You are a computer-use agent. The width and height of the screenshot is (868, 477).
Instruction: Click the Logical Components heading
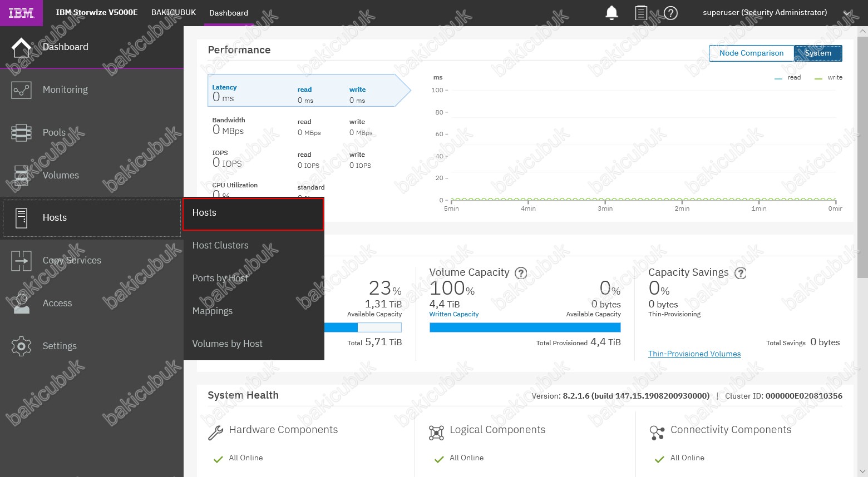[x=497, y=430]
